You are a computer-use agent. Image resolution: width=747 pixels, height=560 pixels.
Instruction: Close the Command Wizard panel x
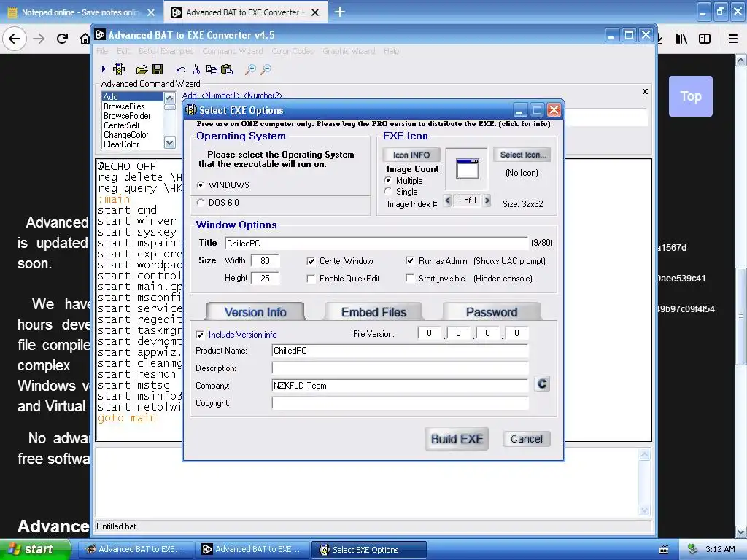click(645, 91)
